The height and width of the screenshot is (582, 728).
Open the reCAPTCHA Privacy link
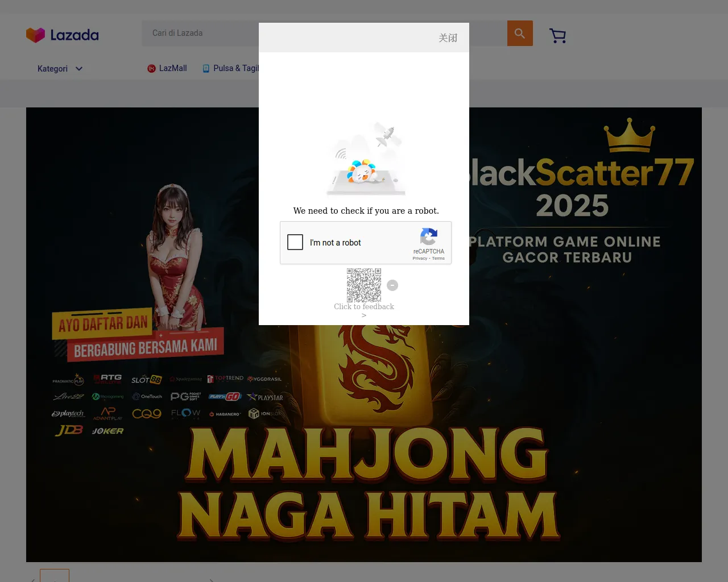(420, 259)
